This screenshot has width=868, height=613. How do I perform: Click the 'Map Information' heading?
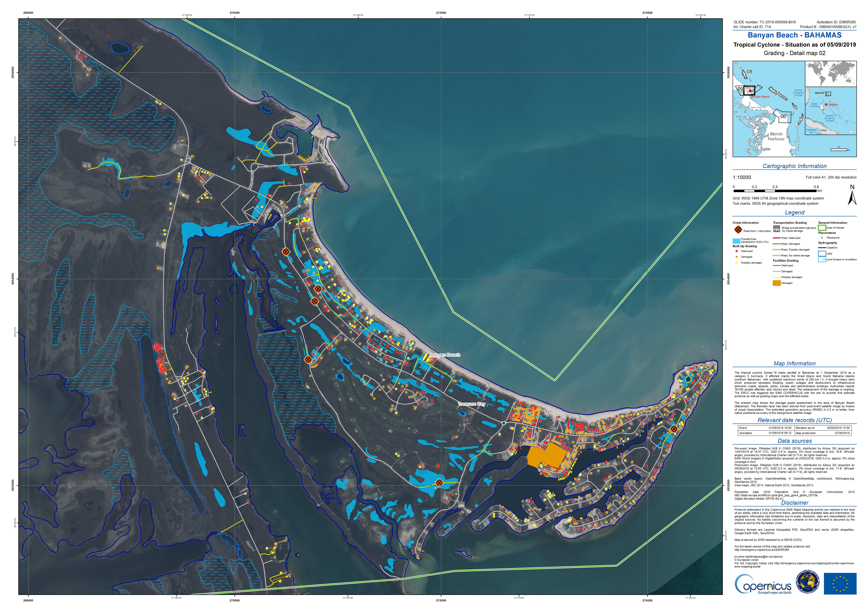(x=794, y=363)
